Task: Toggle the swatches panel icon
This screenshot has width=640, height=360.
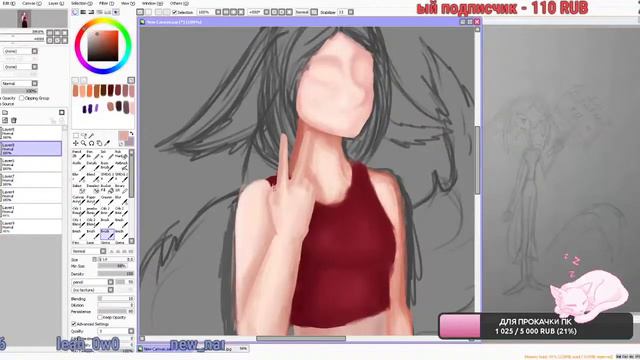Action: pos(108,12)
